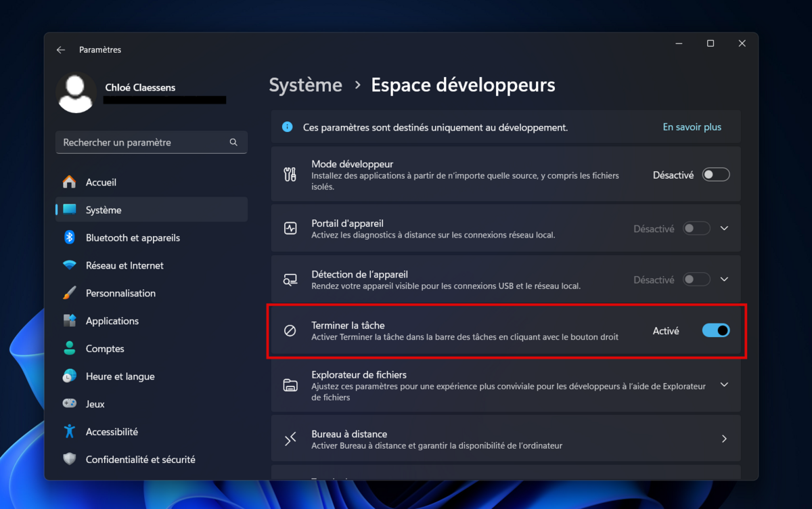812x509 pixels.
Task: Click the search magnifier icon
Action: coord(233,143)
